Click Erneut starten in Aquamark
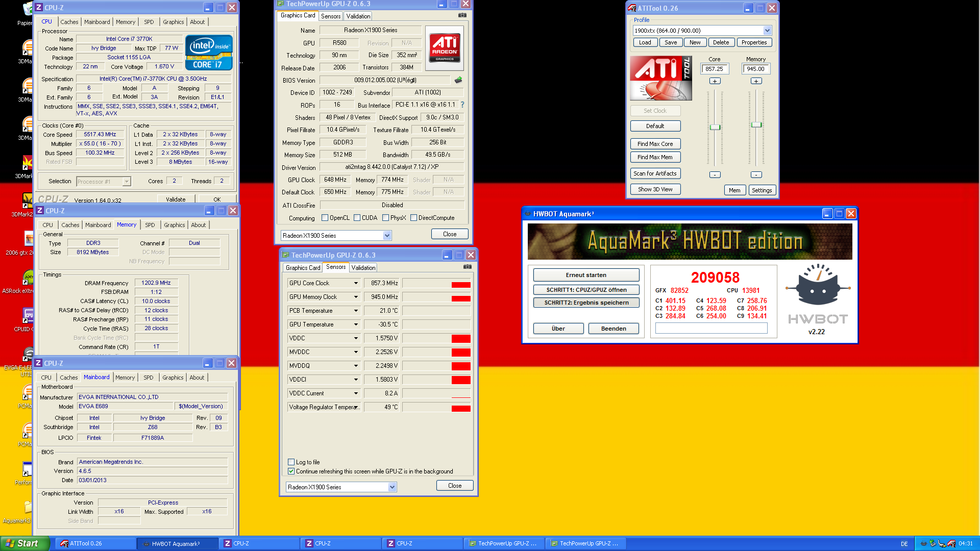This screenshot has width=980, height=551. pos(586,275)
